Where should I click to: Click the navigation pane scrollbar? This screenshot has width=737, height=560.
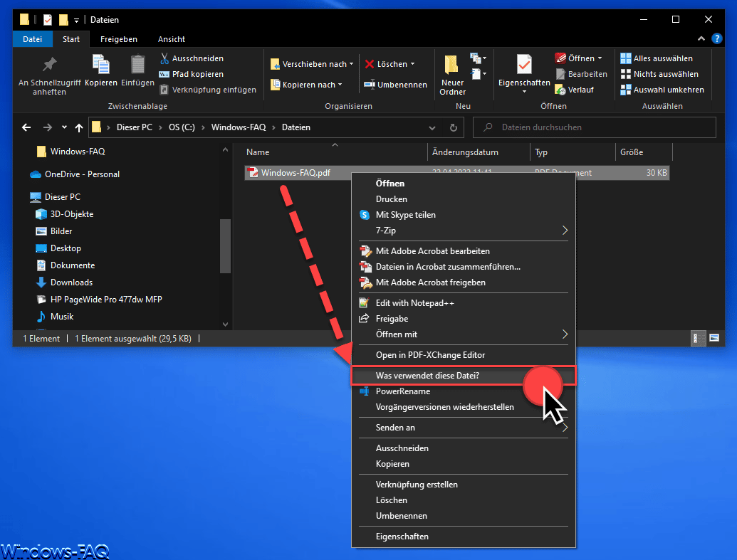point(225,245)
